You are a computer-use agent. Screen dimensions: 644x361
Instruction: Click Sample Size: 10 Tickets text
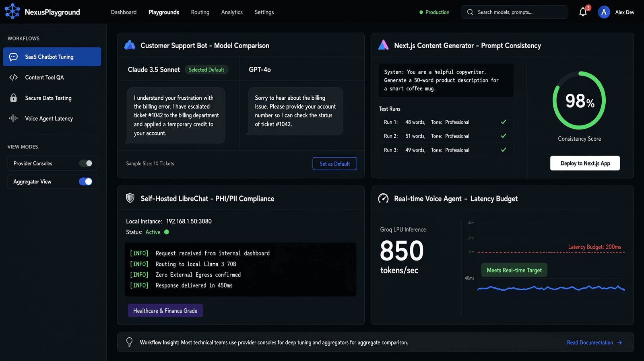tap(150, 164)
